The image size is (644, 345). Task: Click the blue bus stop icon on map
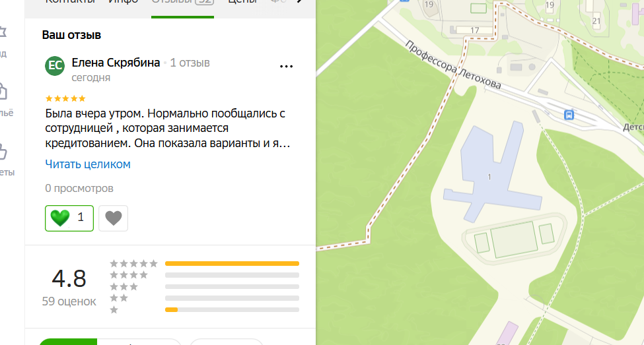[x=569, y=115]
